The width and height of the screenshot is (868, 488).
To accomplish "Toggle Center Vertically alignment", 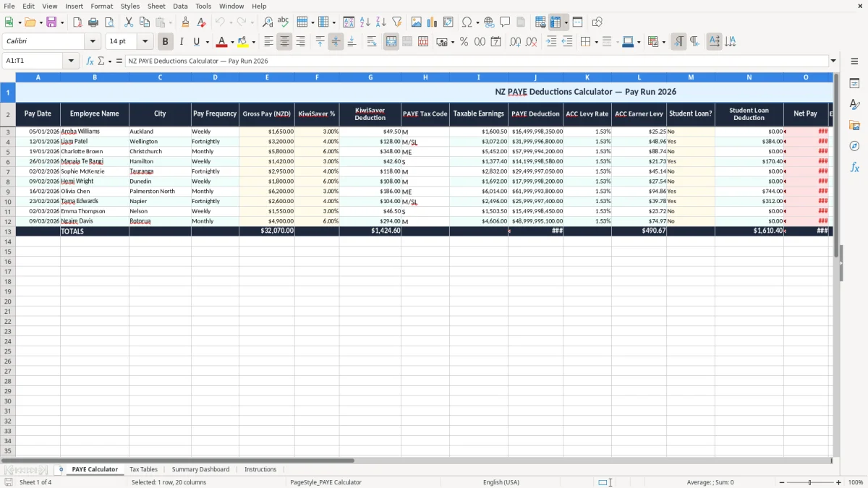I will 336,42.
